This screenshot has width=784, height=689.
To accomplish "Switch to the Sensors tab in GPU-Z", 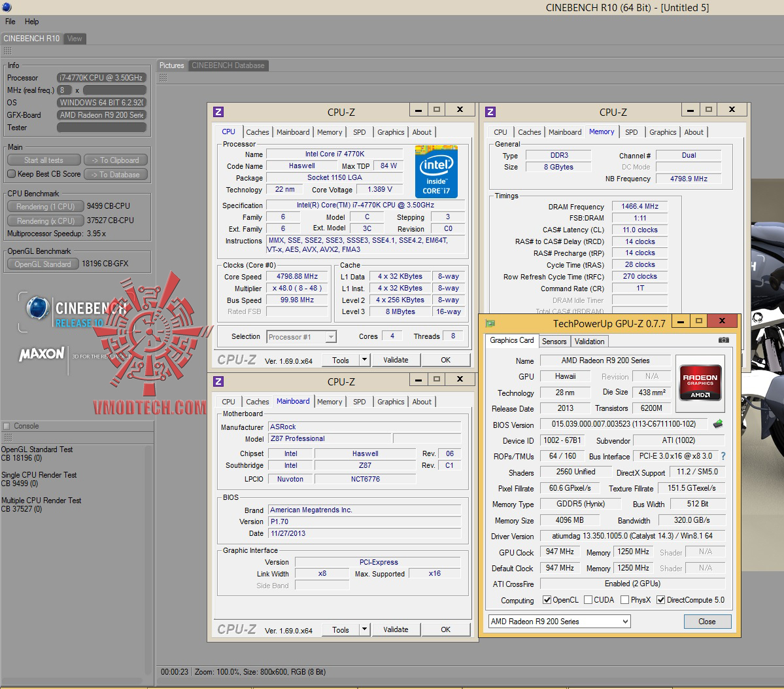I will pos(554,342).
